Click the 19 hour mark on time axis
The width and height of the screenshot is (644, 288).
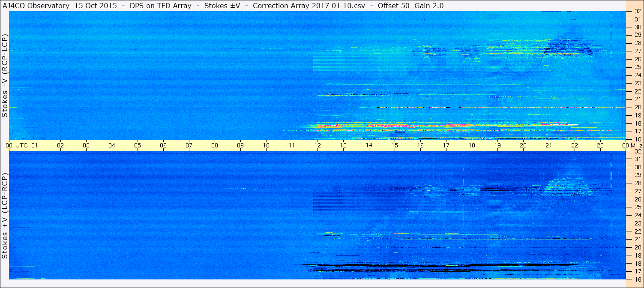click(x=497, y=145)
